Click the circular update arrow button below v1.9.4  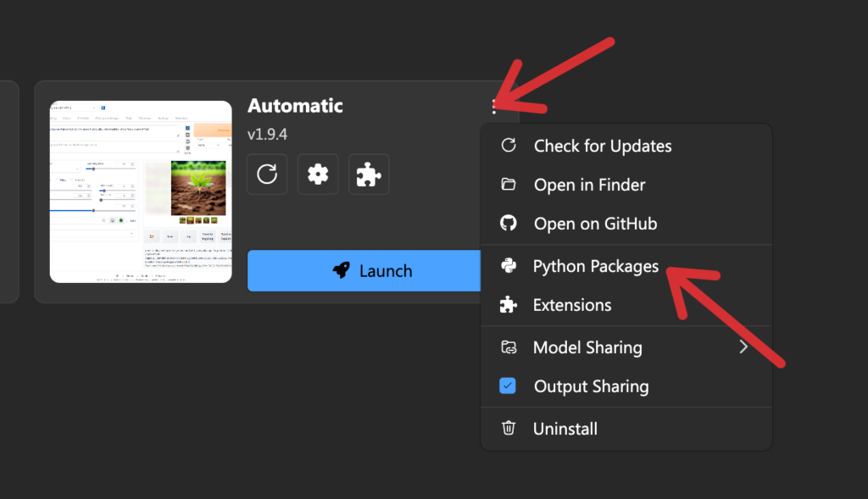267,175
